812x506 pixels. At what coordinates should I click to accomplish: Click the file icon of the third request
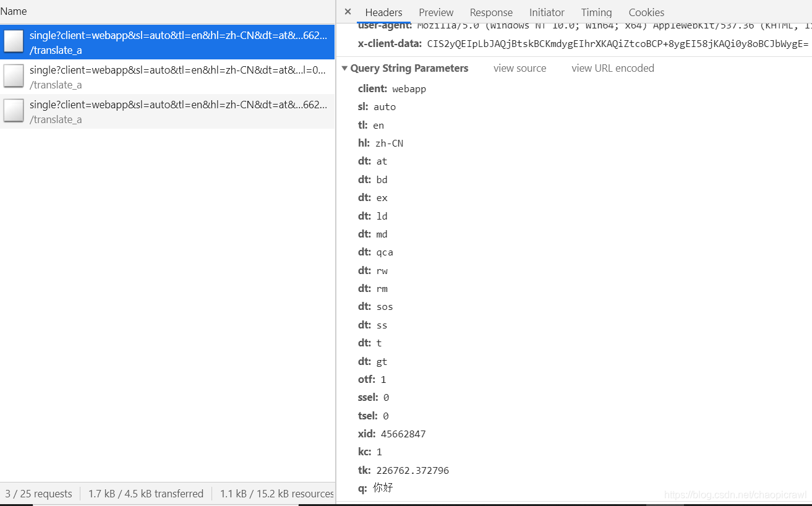(x=14, y=111)
